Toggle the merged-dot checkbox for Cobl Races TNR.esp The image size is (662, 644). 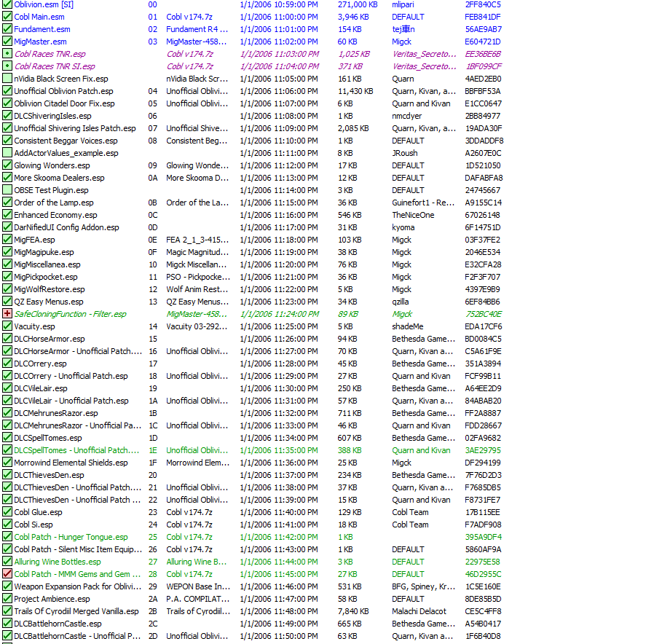[x=7, y=54]
